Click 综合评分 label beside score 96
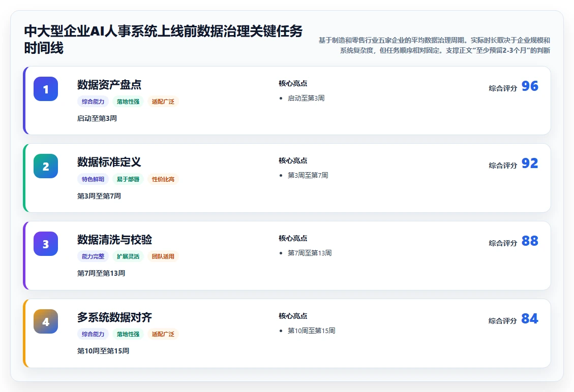The image size is (574, 392). [503, 88]
